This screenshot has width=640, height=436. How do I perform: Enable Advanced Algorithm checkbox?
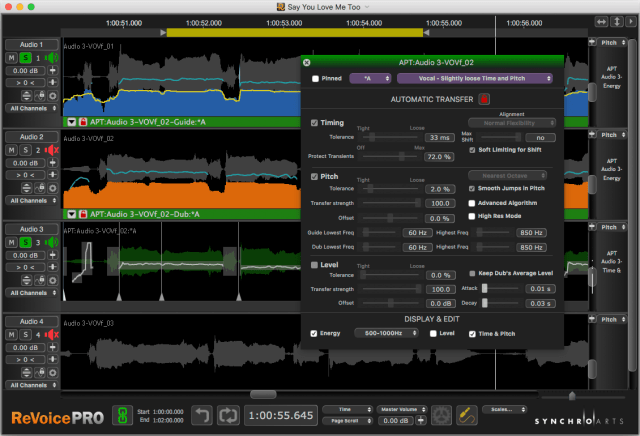(x=472, y=203)
